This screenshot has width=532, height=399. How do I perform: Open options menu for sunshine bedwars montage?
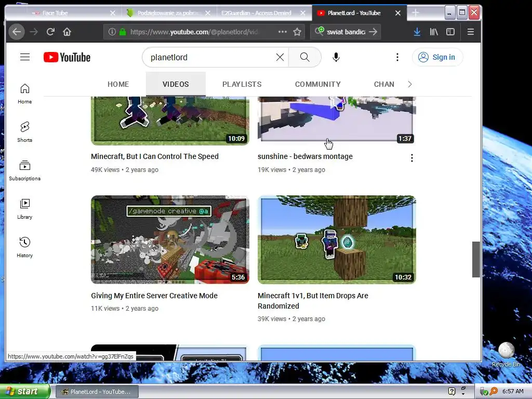click(412, 158)
